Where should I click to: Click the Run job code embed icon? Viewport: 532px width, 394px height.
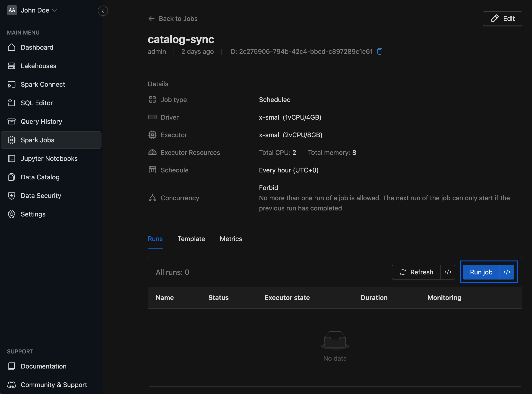(x=507, y=272)
